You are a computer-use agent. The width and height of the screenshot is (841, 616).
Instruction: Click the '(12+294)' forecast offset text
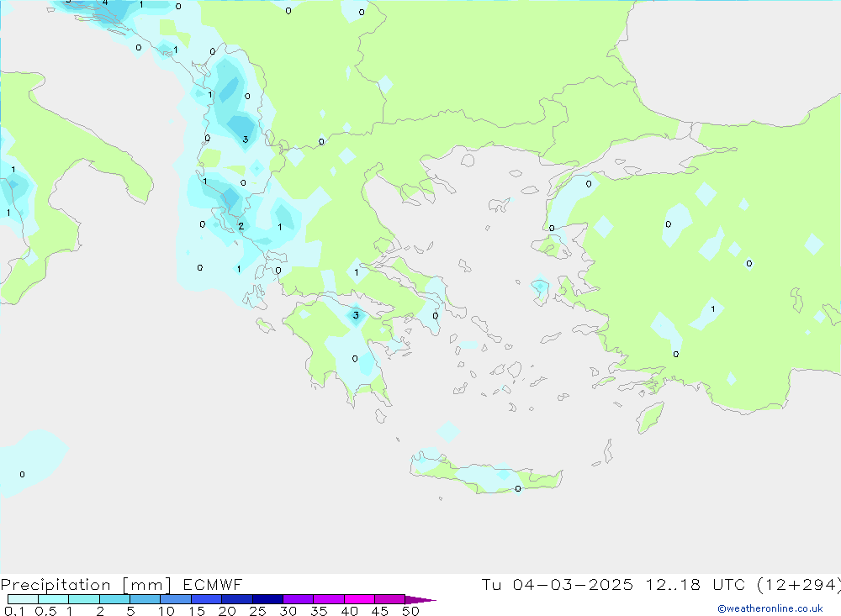tap(799, 585)
